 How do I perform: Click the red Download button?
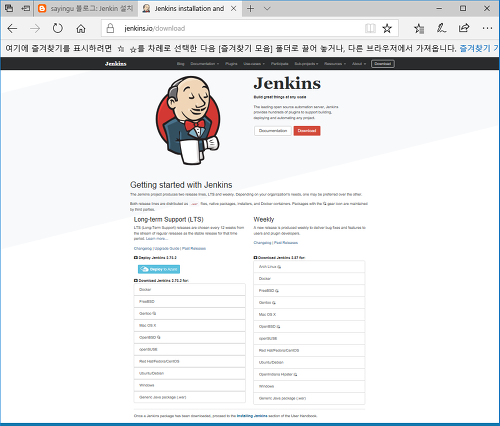307,131
